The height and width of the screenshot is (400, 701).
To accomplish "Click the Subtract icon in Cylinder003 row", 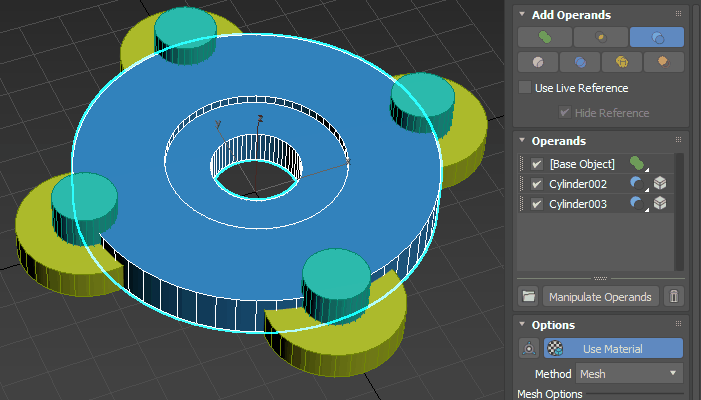I will (638, 204).
